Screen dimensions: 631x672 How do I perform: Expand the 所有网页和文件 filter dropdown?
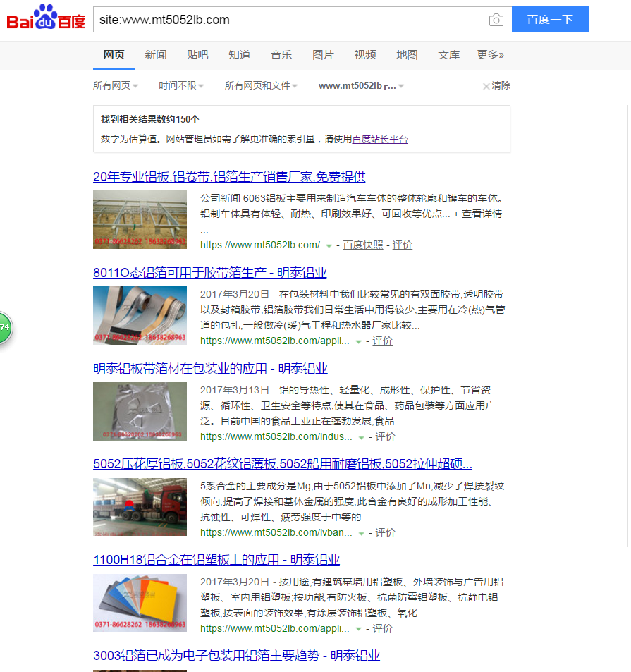click(x=261, y=86)
